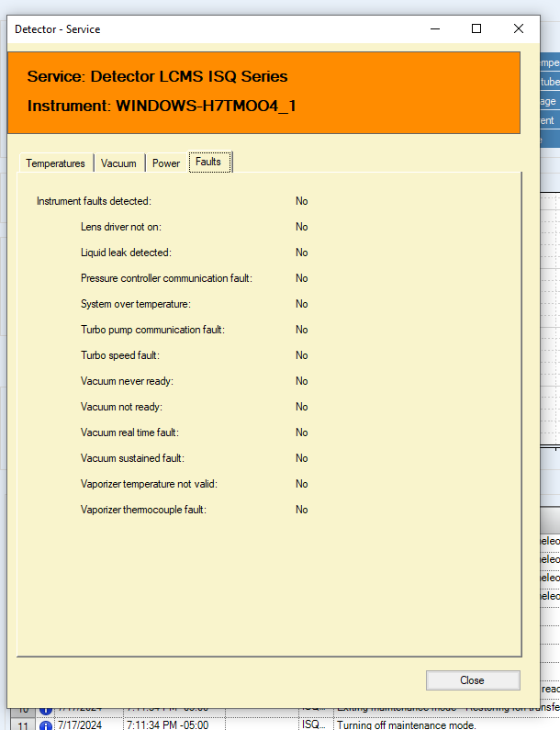
Task: Click the 'System over temperature' label
Action: click(136, 304)
